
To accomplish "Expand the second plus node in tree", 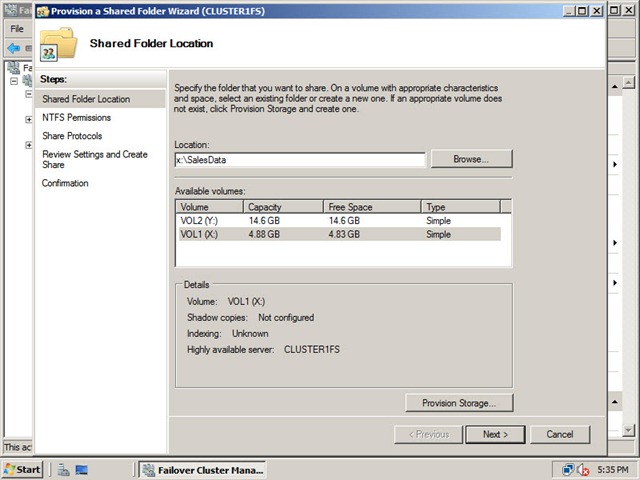I will tap(29, 145).
